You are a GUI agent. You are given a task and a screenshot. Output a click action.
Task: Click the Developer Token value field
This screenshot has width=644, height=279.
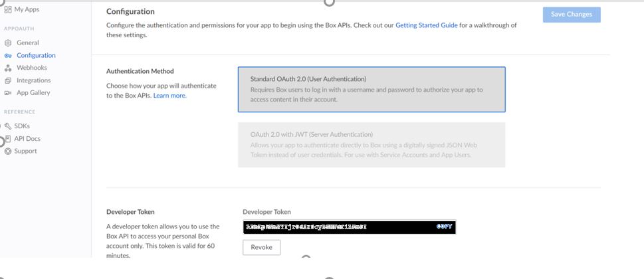pos(350,227)
